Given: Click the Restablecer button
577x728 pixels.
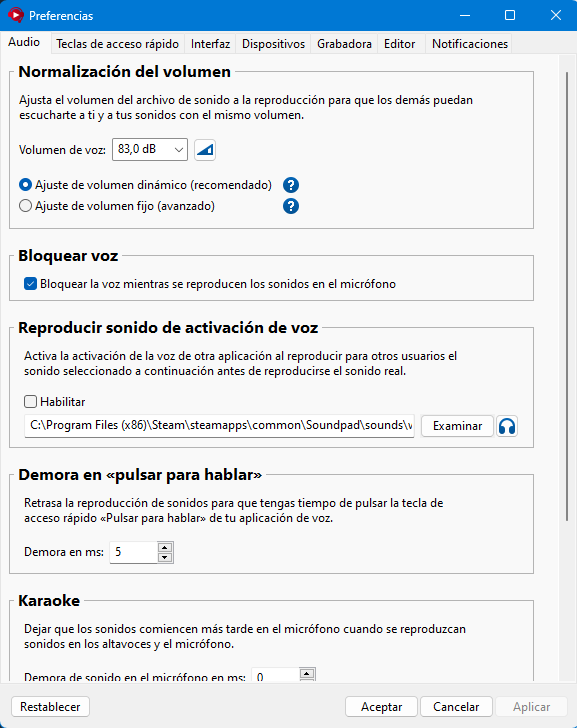Looking at the screenshot, I should (50, 707).
